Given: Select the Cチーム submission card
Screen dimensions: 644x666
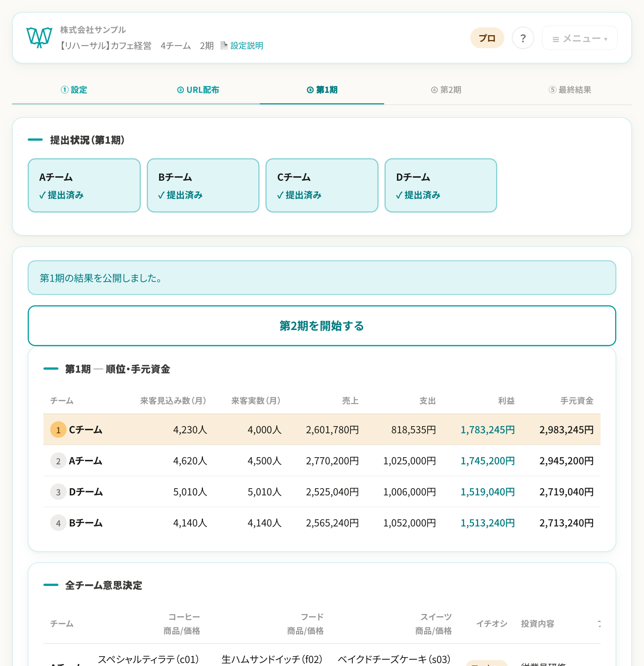Looking at the screenshot, I should [x=322, y=185].
